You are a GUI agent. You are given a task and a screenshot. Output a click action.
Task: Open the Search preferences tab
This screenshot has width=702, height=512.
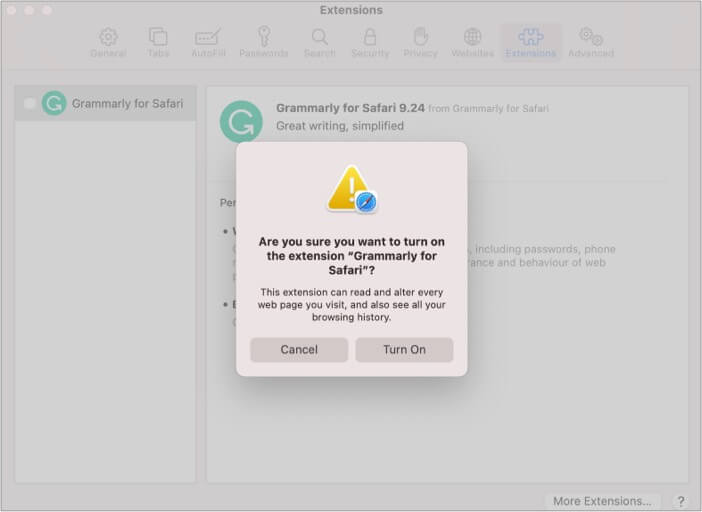(320, 43)
